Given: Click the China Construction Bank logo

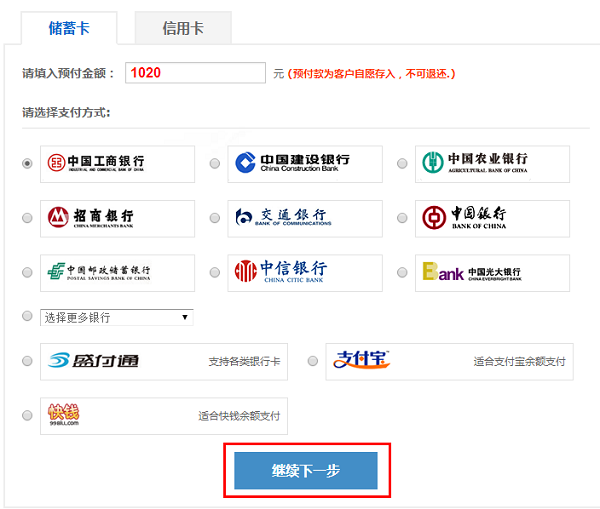Looking at the screenshot, I should 304,164.
